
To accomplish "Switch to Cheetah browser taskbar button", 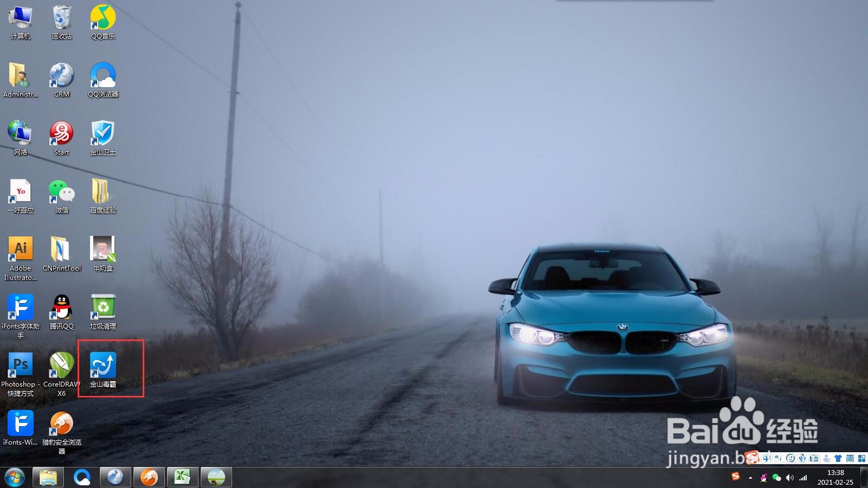I will [149, 478].
